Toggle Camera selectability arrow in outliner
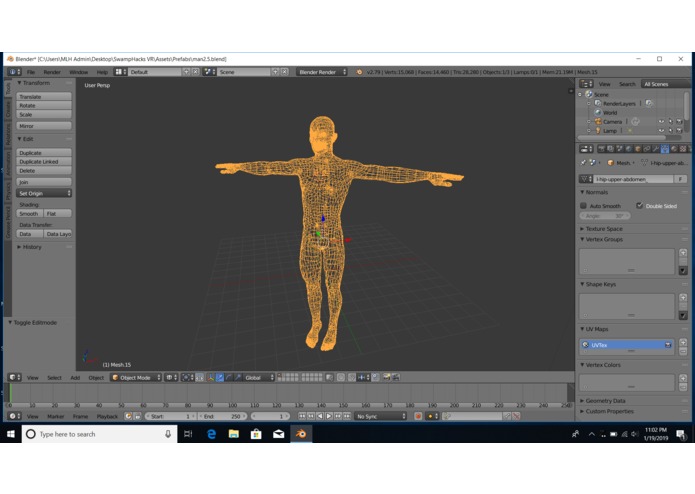 (670, 121)
